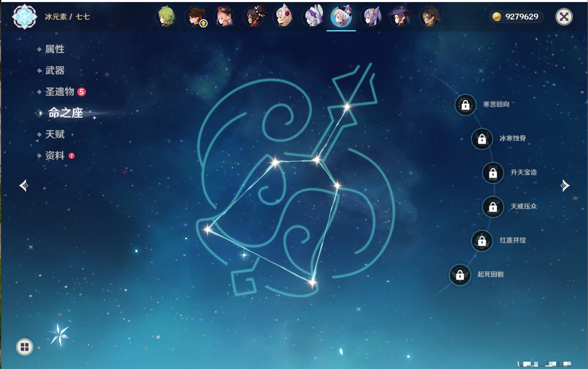
Task: Switch to the 武器 weapon tab
Action: 55,71
